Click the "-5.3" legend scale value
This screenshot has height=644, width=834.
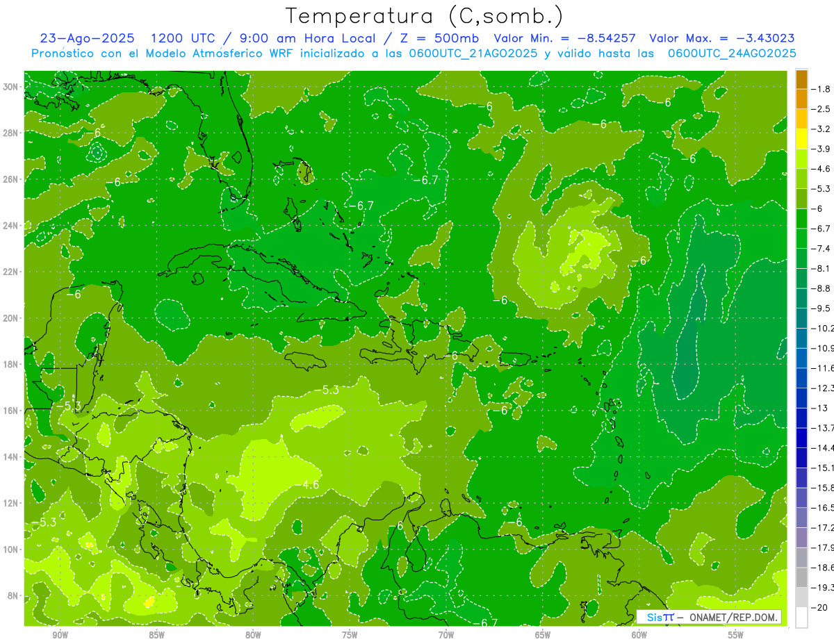point(821,188)
